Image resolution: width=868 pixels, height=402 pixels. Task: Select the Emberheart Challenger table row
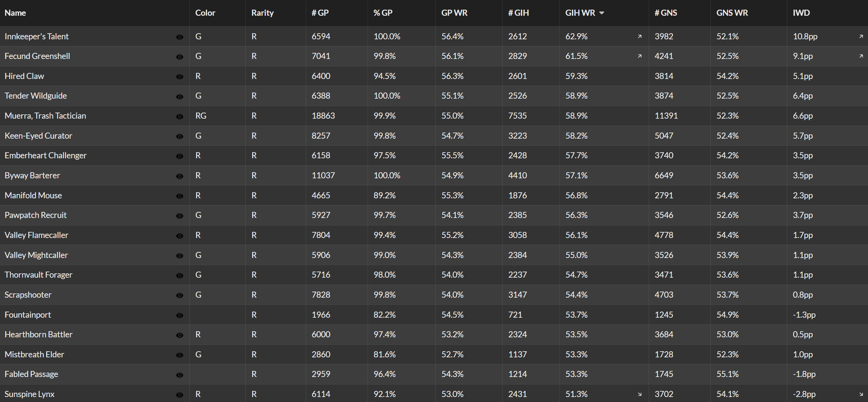(434, 155)
